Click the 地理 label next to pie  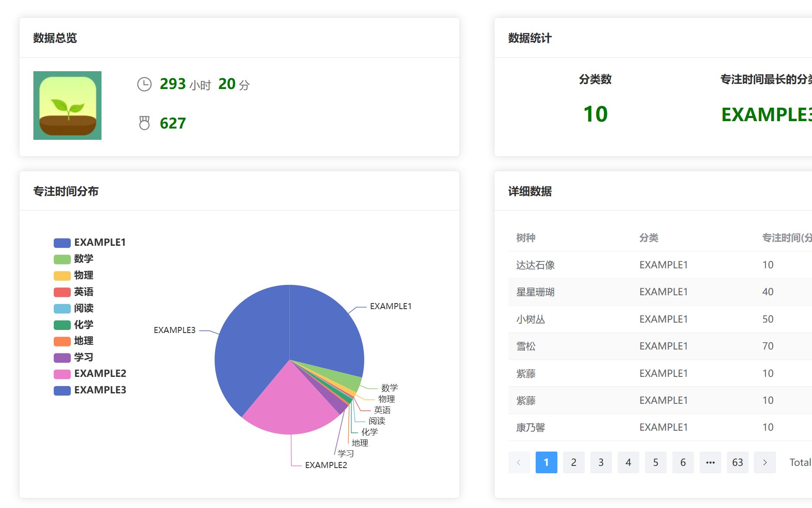point(360,443)
